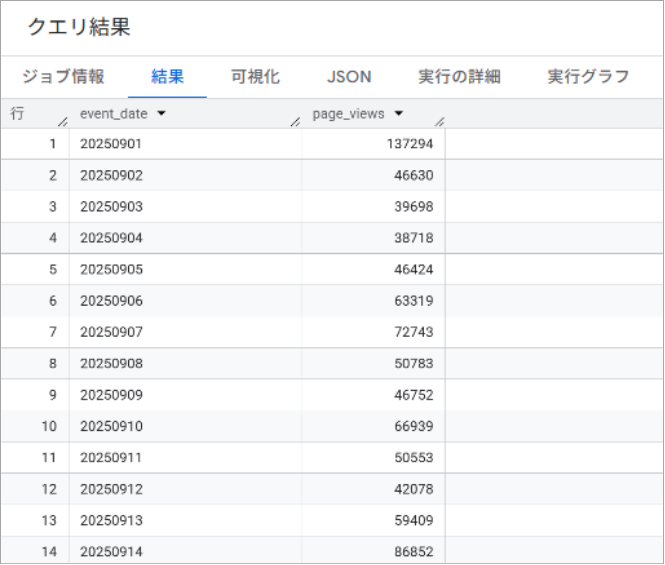665x565 pixels.
Task: Show the 実行グラフ tab
Action: [588, 77]
